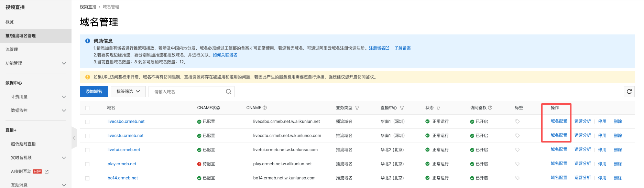
Task: Toggle the select-all checkbox in table header
Action: click(87, 108)
